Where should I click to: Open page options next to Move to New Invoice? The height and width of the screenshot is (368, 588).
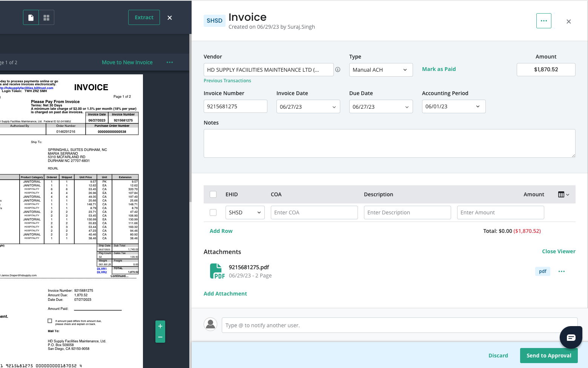(170, 62)
